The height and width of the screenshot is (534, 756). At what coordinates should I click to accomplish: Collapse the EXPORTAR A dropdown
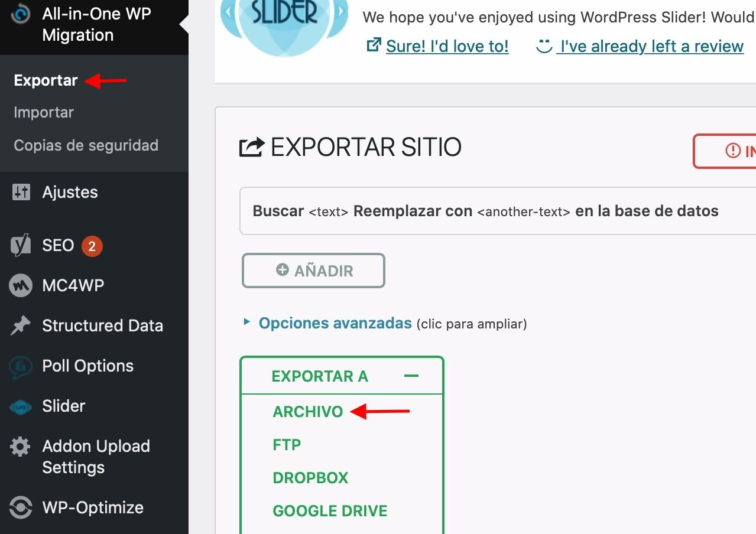tap(342, 376)
